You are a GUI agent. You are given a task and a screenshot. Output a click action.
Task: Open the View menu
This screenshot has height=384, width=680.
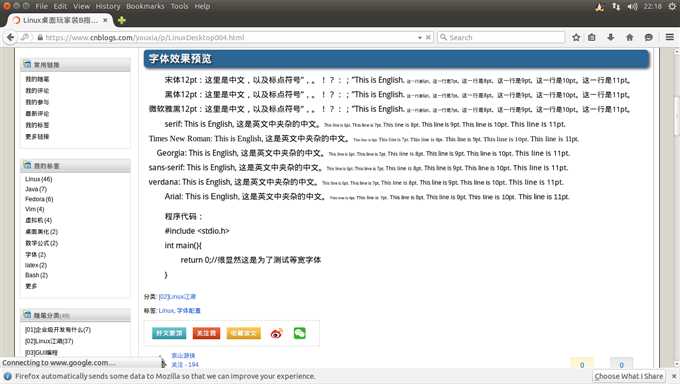coord(81,6)
